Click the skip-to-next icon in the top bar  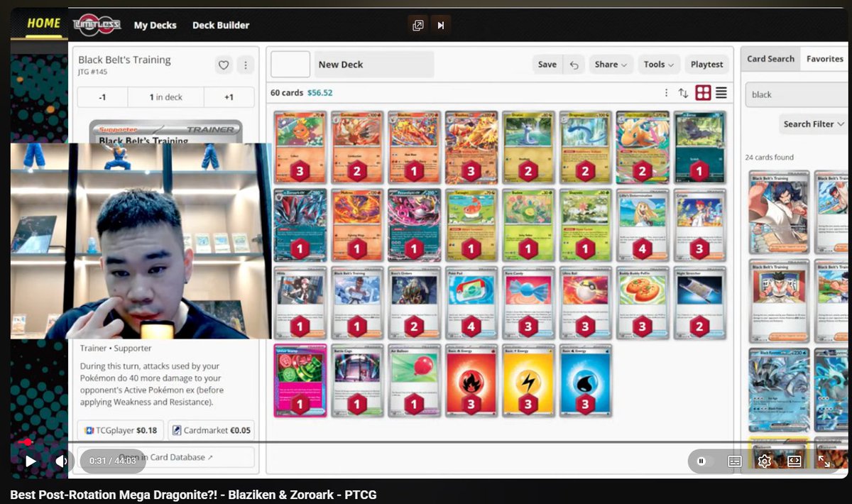(441, 26)
